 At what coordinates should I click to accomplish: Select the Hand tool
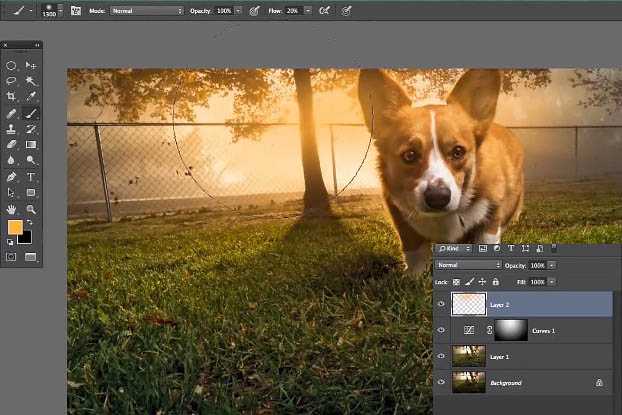coord(12,209)
